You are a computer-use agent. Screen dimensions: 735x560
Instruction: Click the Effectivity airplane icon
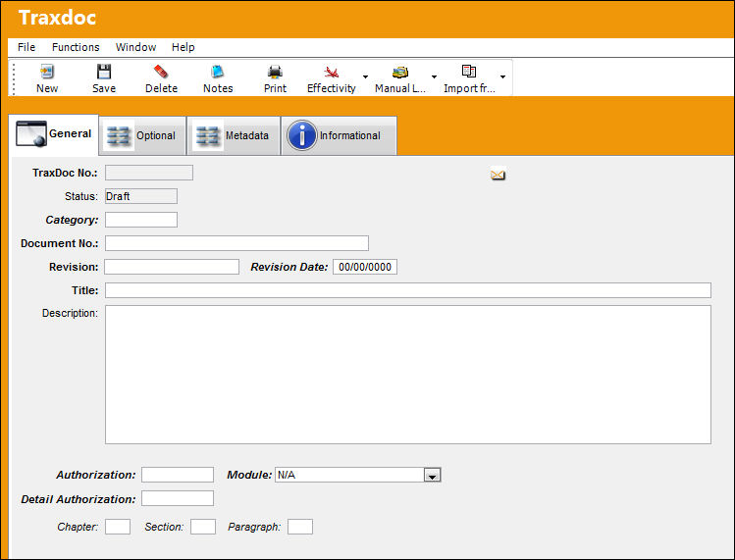tap(331, 72)
